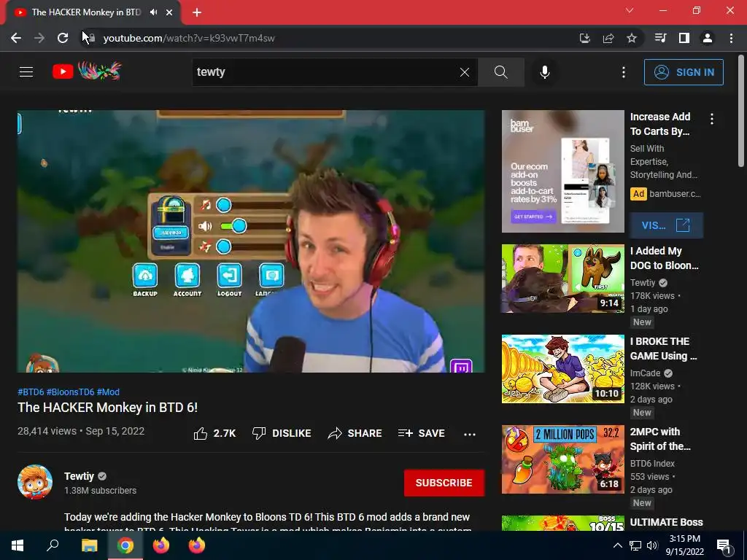Open 'I Added My DOG' video thumbnail
This screenshot has height=560, width=747.
(x=562, y=279)
